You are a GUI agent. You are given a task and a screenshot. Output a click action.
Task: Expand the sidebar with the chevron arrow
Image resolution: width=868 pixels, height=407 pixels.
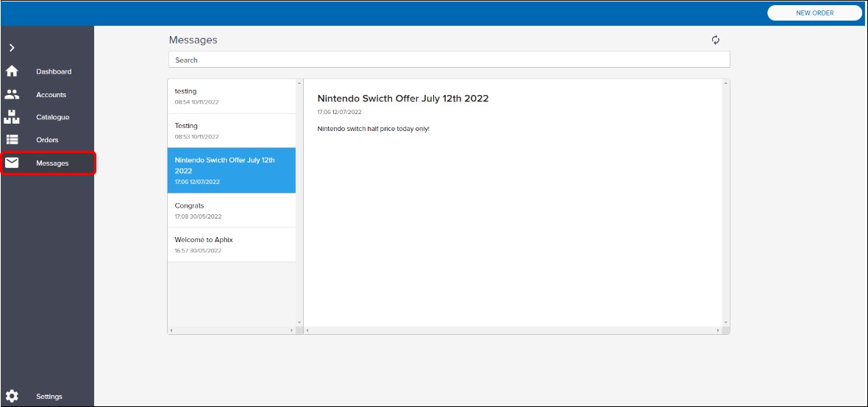click(12, 48)
